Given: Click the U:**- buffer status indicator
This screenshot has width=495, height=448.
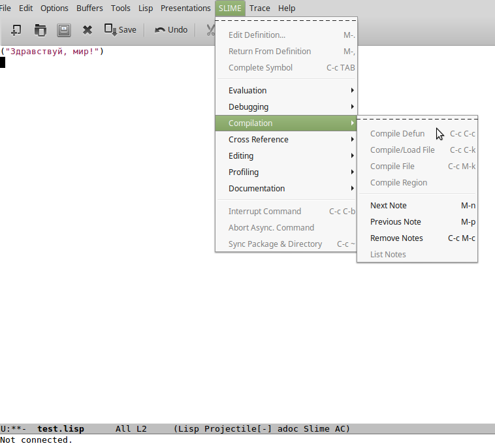Looking at the screenshot, I should 13,429.
